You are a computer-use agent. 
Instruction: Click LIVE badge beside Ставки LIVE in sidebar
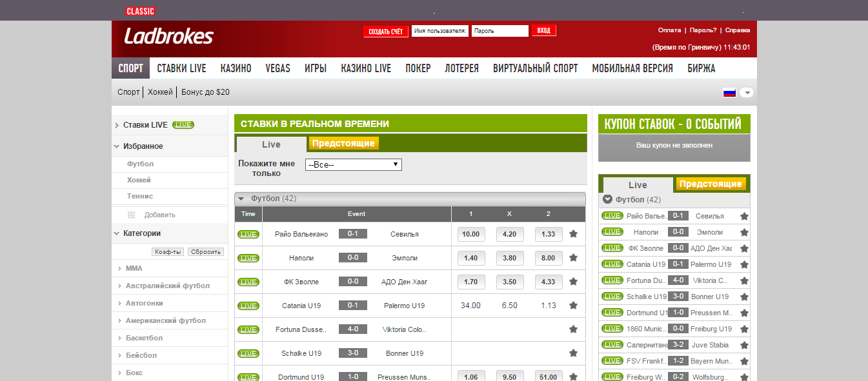click(x=183, y=125)
